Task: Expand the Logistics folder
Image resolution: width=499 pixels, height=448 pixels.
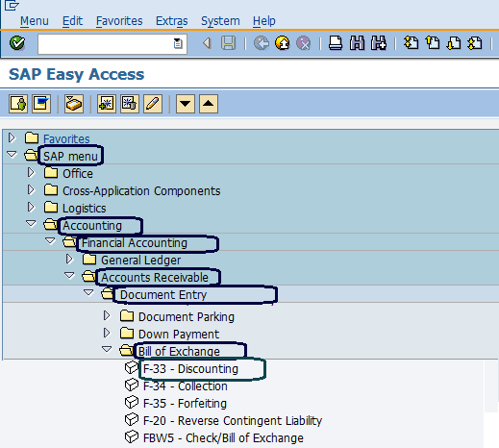Action: click(x=31, y=208)
